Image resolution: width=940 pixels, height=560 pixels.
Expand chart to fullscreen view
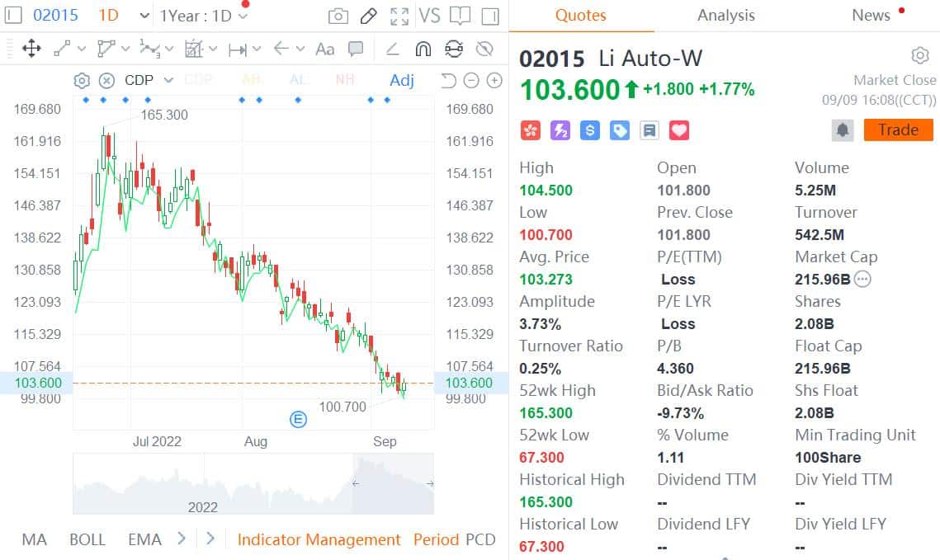(x=399, y=15)
